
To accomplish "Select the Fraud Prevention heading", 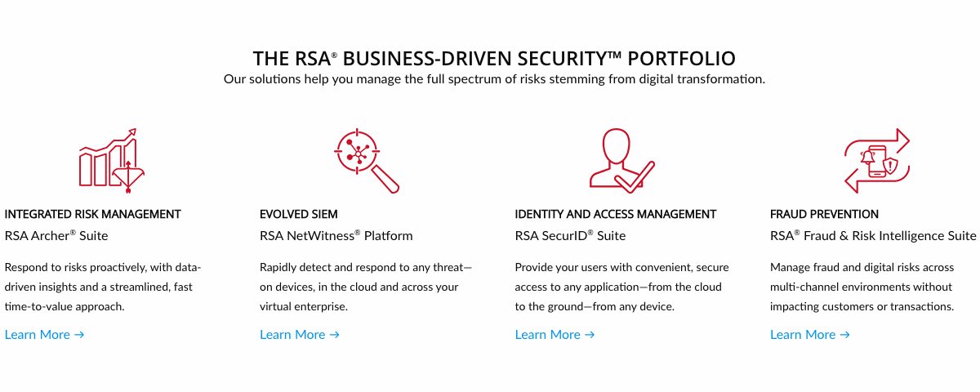I will coord(825,214).
